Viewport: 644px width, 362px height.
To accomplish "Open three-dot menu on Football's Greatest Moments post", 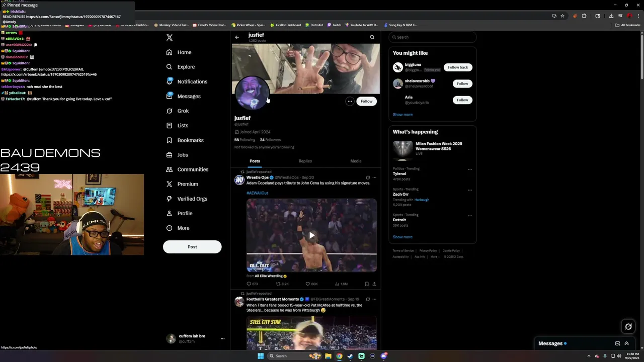I will click(374, 299).
